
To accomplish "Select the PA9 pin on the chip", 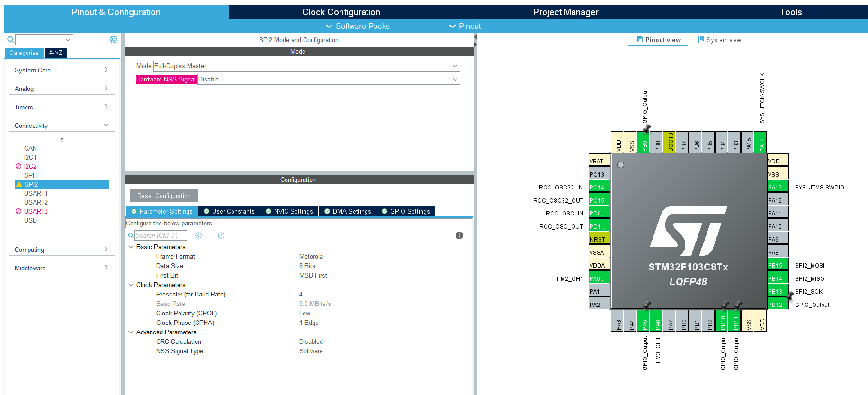I will (778, 239).
